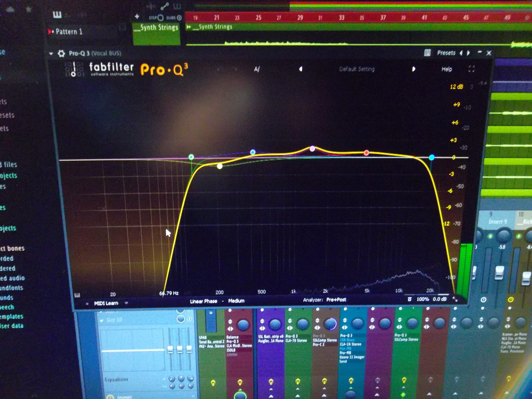The height and width of the screenshot is (399, 532).
Task: Open Balance plugin in red mixer strip
Action: pyautogui.click(x=232, y=337)
